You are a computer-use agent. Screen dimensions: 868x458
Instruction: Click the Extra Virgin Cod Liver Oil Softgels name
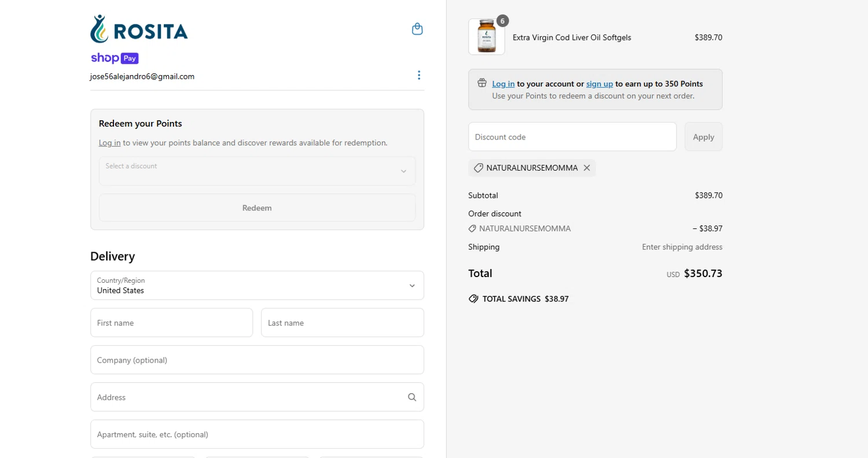click(x=572, y=38)
